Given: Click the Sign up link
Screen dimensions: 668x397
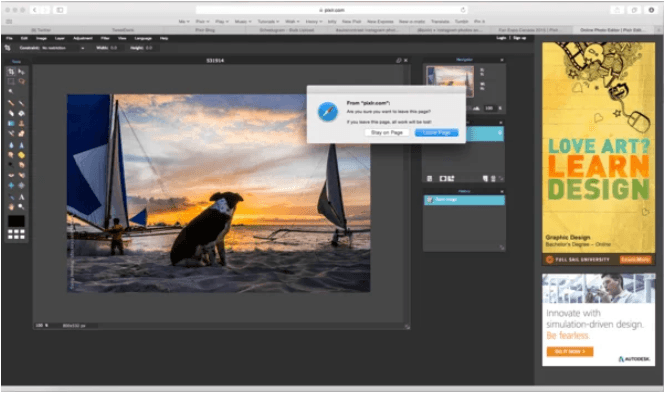Looking at the screenshot, I should 519,38.
